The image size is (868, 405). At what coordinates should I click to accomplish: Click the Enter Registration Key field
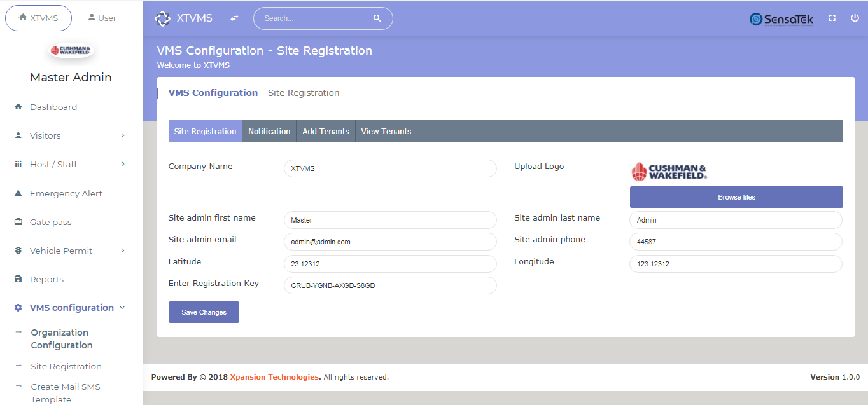coord(390,285)
